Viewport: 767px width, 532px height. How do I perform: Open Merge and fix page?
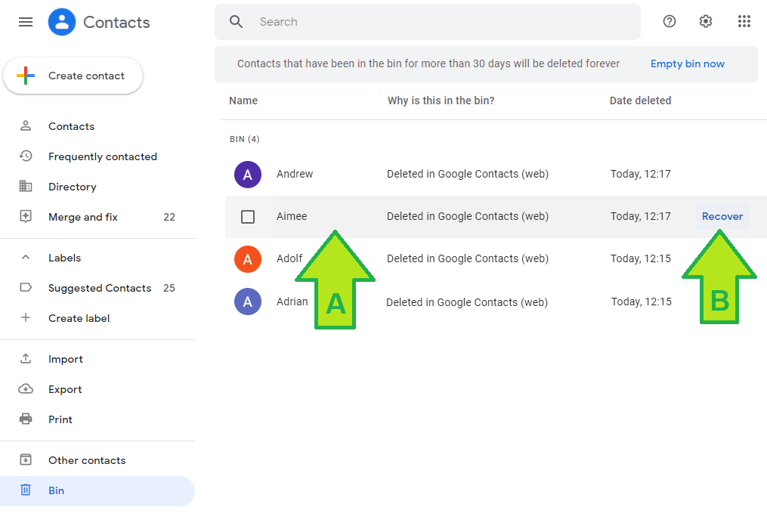point(83,217)
